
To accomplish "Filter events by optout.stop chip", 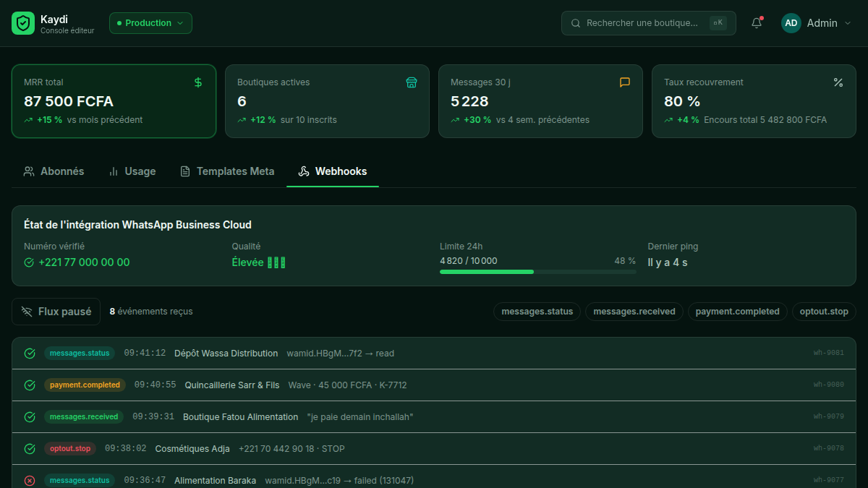I will (x=824, y=312).
